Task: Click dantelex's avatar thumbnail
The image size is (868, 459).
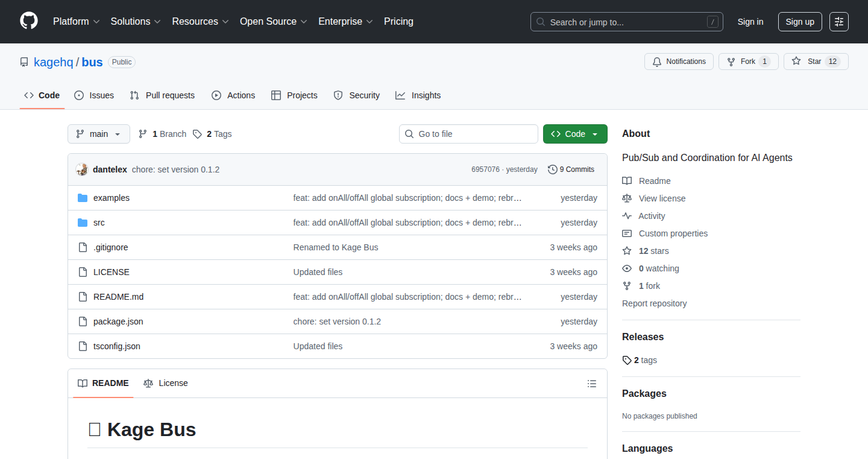Action: click(x=82, y=169)
